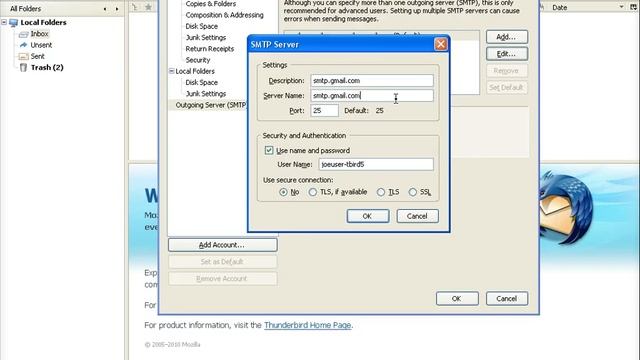This screenshot has width=640, height=360.
Task: Click the thread column header icon
Action: (x=135, y=7)
